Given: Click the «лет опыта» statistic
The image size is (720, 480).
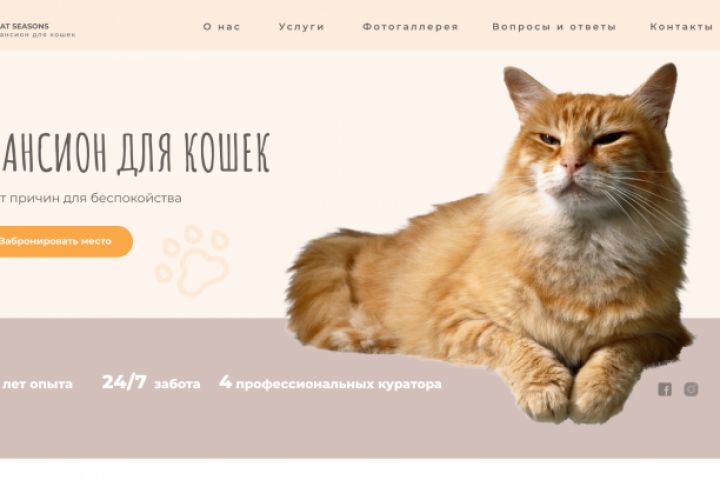Looking at the screenshot, I should 36,384.
